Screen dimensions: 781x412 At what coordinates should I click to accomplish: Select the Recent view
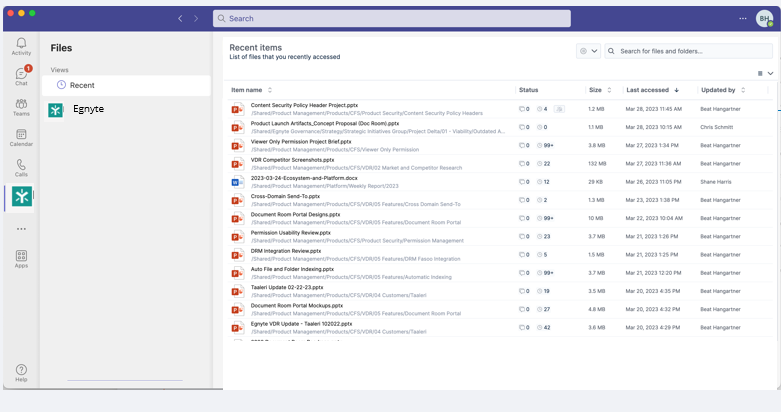(x=82, y=85)
